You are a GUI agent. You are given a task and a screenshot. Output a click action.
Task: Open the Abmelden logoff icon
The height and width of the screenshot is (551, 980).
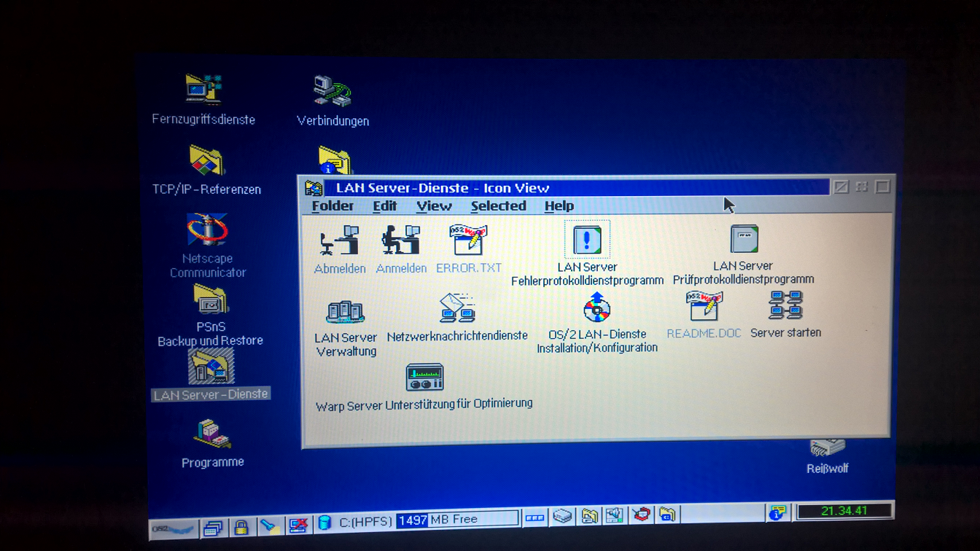pos(340,241)
